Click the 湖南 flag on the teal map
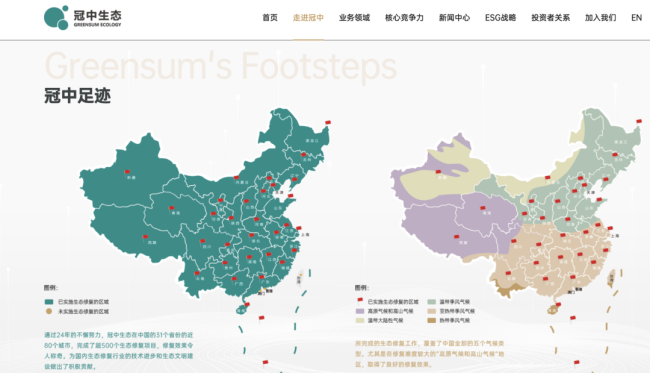 tap(249, 257)
